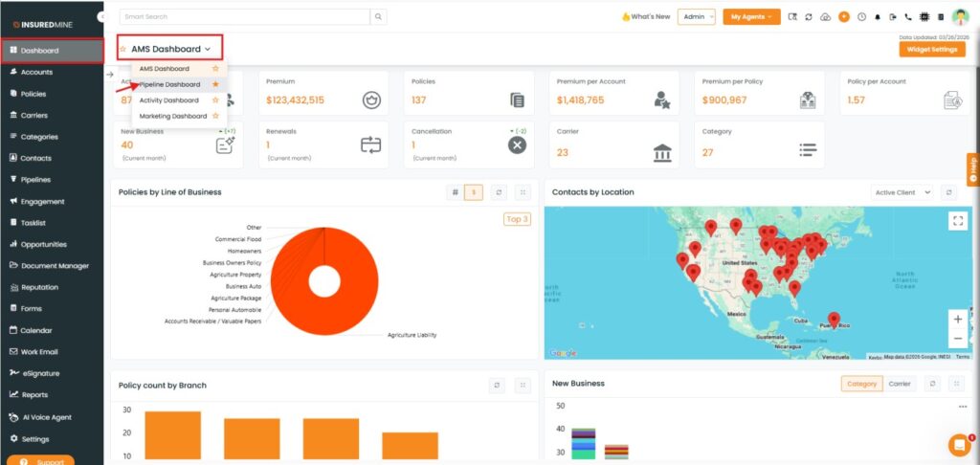
Task: Switch chart to count (#) view
Action: pos(455,192)
